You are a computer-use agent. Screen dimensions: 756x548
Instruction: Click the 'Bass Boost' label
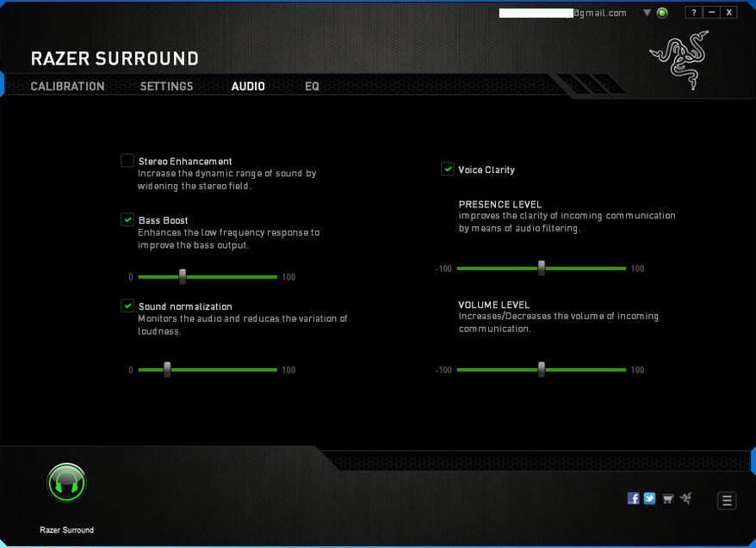[x=163, y=220]
